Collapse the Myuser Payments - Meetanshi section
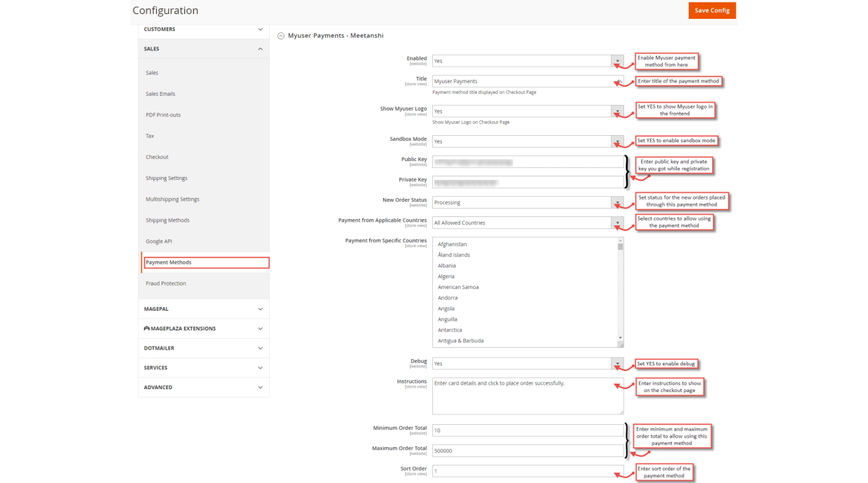 pos(281,36)
